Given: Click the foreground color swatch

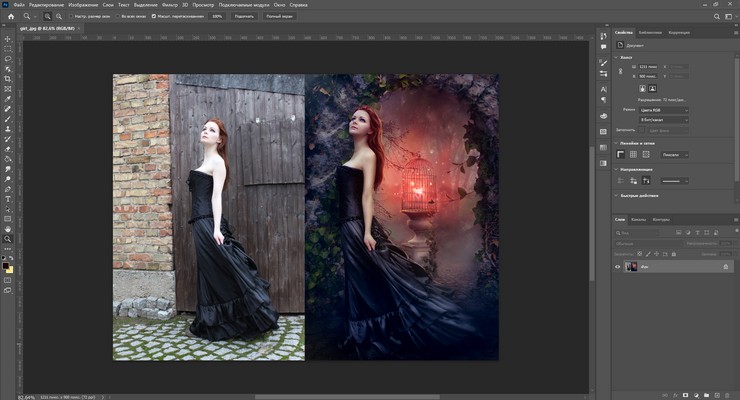Looking at the screenshot, I should click(6, 265).
